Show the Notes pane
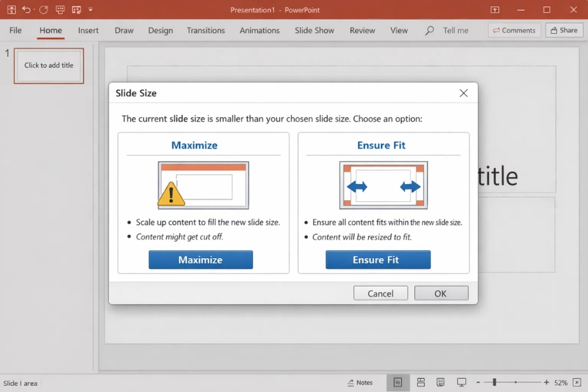588x392 pixels. (x=360, y=382)
